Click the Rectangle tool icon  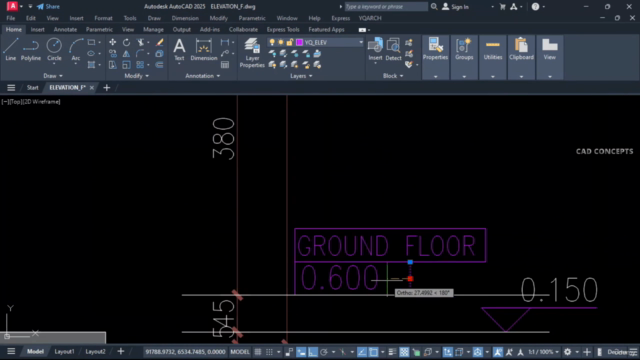(x=91, y=42)
